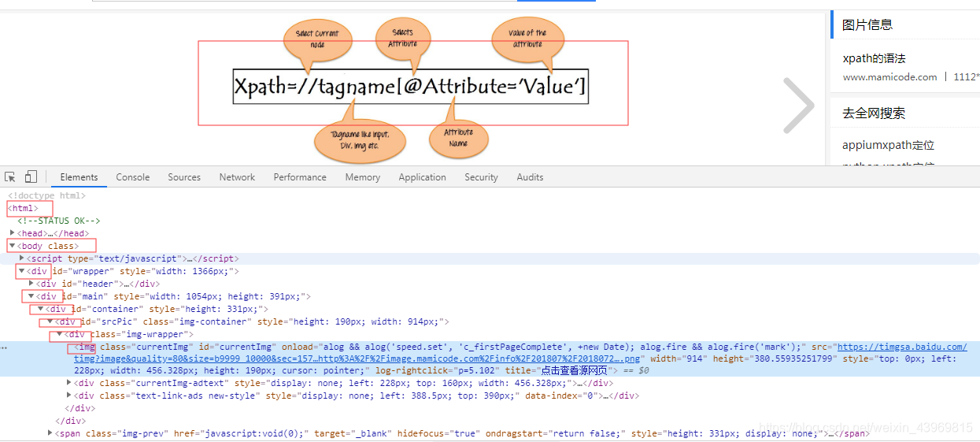Click the 图片信息 heading

pyautogui.click(x=867, y=24)
